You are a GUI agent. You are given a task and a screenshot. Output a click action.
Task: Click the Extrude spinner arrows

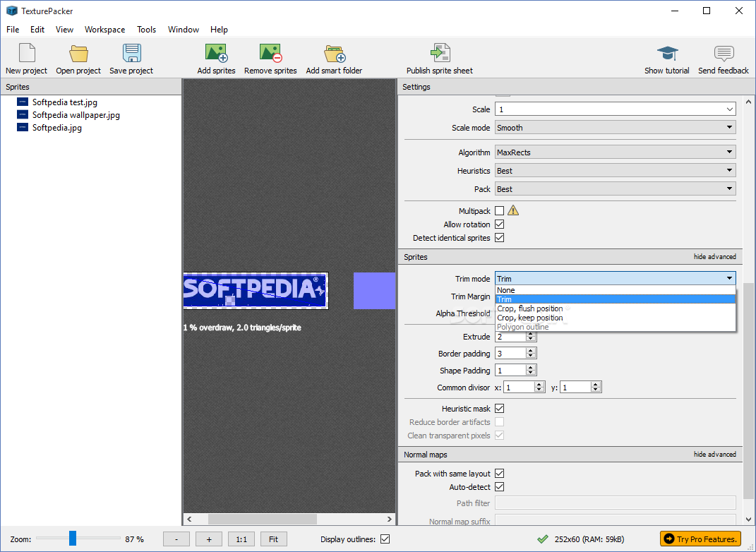[531, 337]
